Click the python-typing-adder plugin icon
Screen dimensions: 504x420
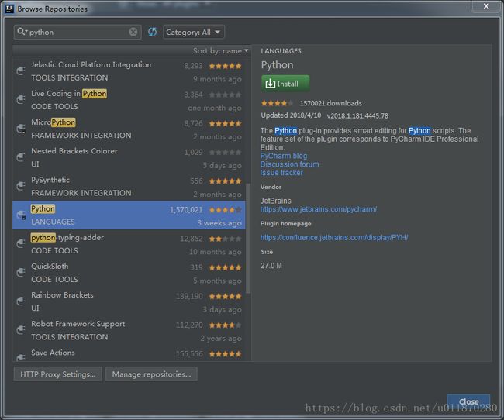tap(21, 243)
